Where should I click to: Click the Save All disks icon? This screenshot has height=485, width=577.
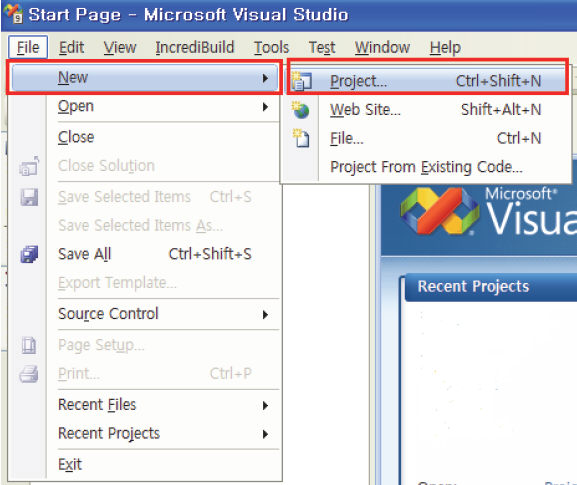(x=29, y=254)
